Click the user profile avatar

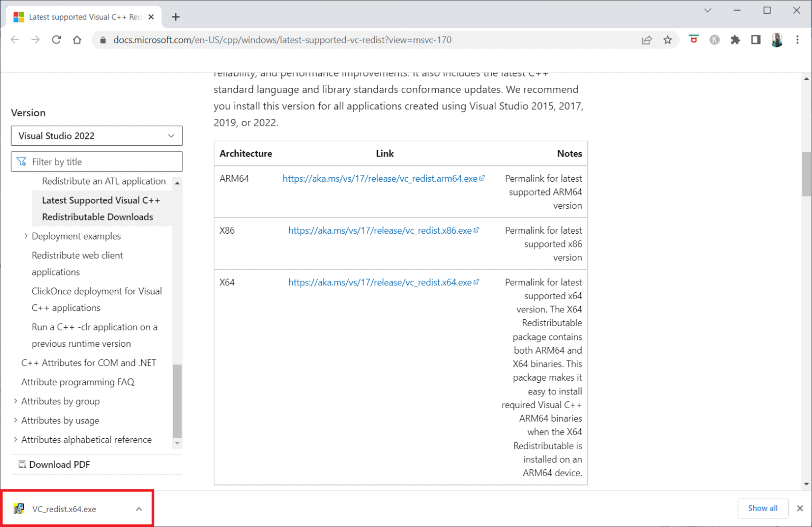777,40
